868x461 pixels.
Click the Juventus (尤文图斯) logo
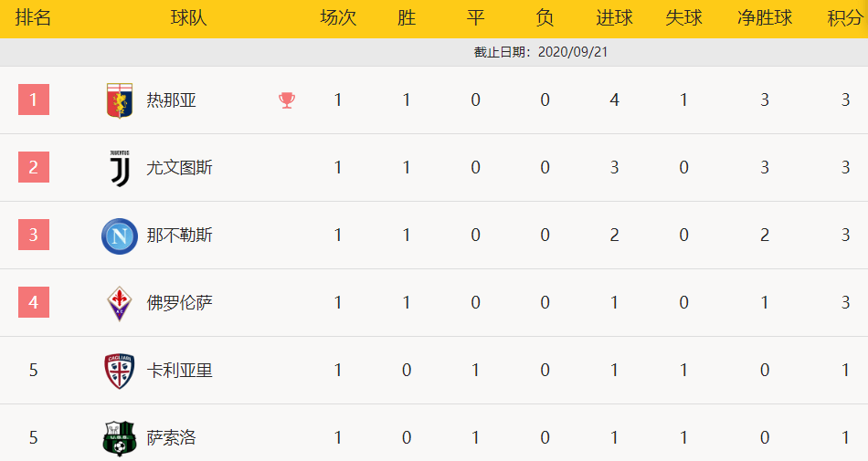tap(120, 168)
